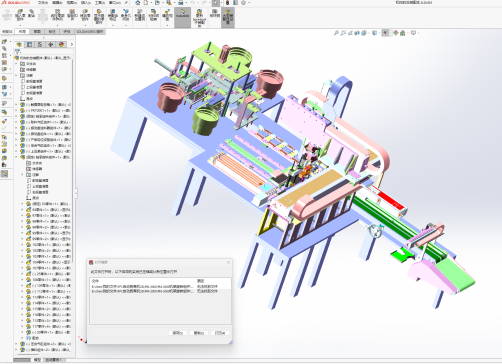
Task: Click the Take Snapshot tool
Action: pos(214,14)
